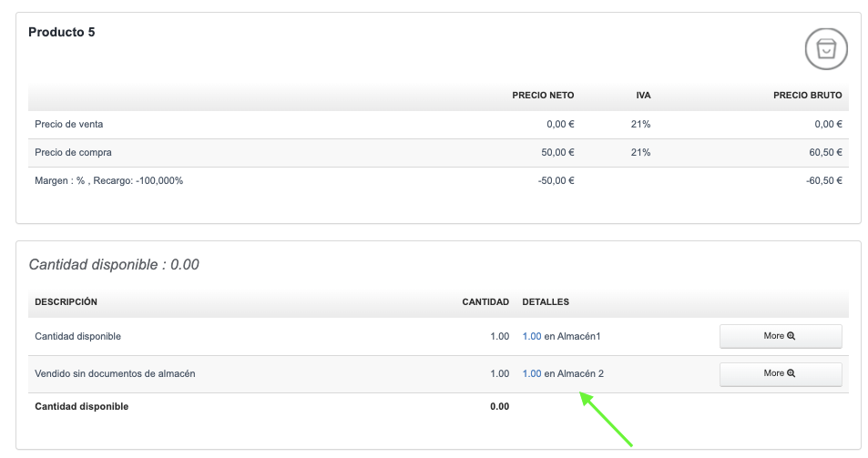The width and height of the screenshot is (868, 458).
Task: Open the 1.00 link for Almacén1
Action: click(x=532, y=337)
